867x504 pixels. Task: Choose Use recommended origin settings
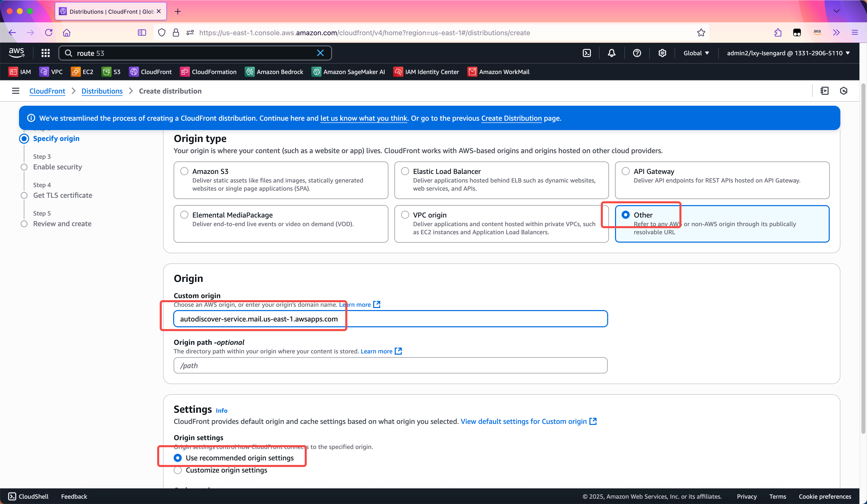click(177, 458)
